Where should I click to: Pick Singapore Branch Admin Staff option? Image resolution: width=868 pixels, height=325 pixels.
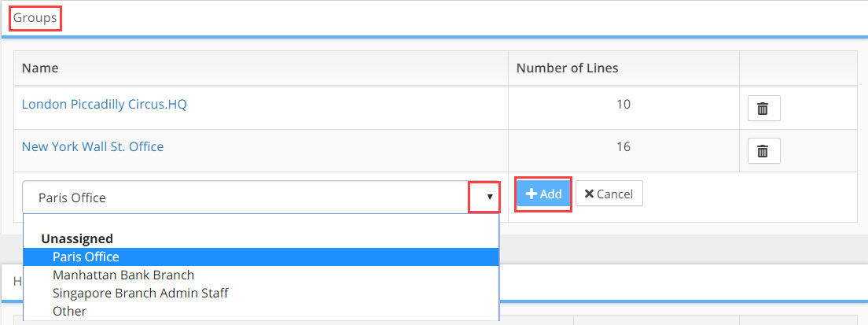click(x=141, y=293)
